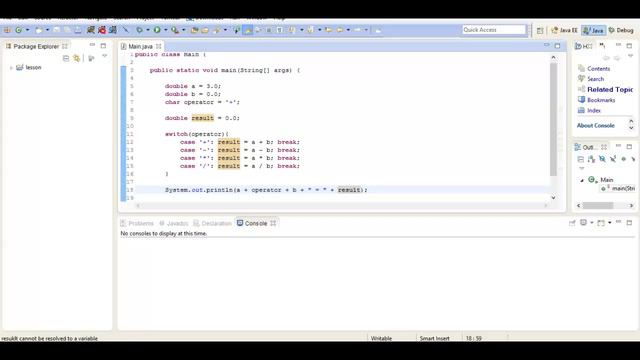Click the editor vertical scrollbar up arrow
Viewport: 640px width, 360px height.
tap(553, 58)
